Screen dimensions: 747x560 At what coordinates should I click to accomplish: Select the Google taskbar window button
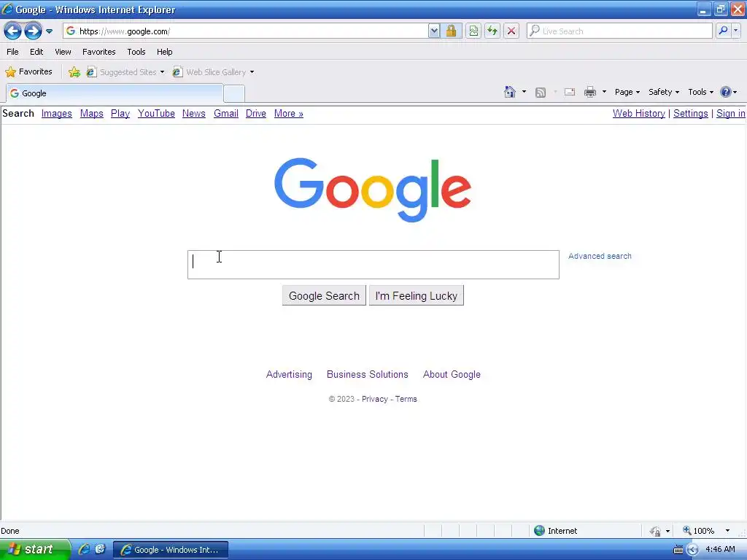tap(171, 550)
